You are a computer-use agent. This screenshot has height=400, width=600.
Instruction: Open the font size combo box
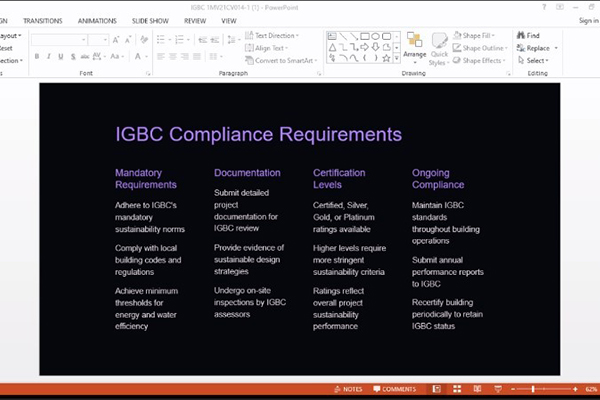pos(98,40)
